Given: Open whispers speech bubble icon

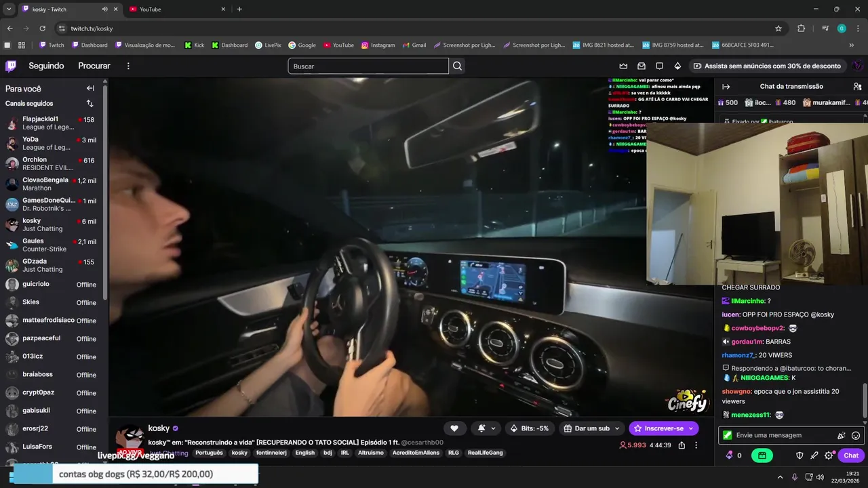Looking at the screenshot, I should (x=659, y=66).
